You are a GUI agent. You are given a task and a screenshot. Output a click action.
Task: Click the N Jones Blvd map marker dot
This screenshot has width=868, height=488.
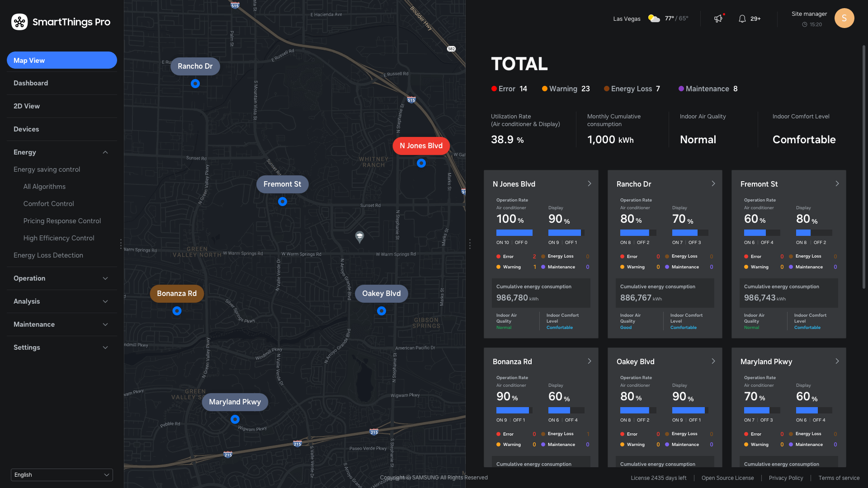pyautogui.click(x=421, y=163)
